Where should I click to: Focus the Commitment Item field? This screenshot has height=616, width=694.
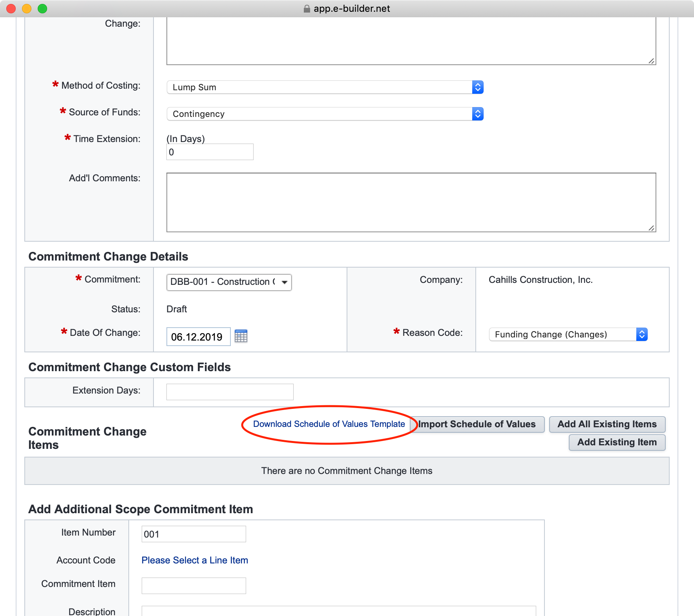click(x=194, y=586)
